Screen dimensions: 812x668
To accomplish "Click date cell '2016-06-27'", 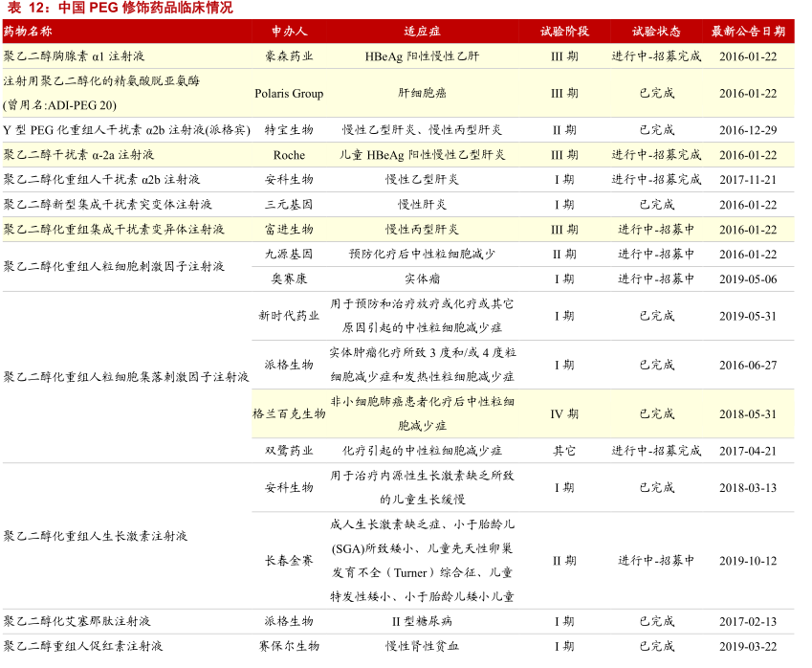I will click(748, 365).
